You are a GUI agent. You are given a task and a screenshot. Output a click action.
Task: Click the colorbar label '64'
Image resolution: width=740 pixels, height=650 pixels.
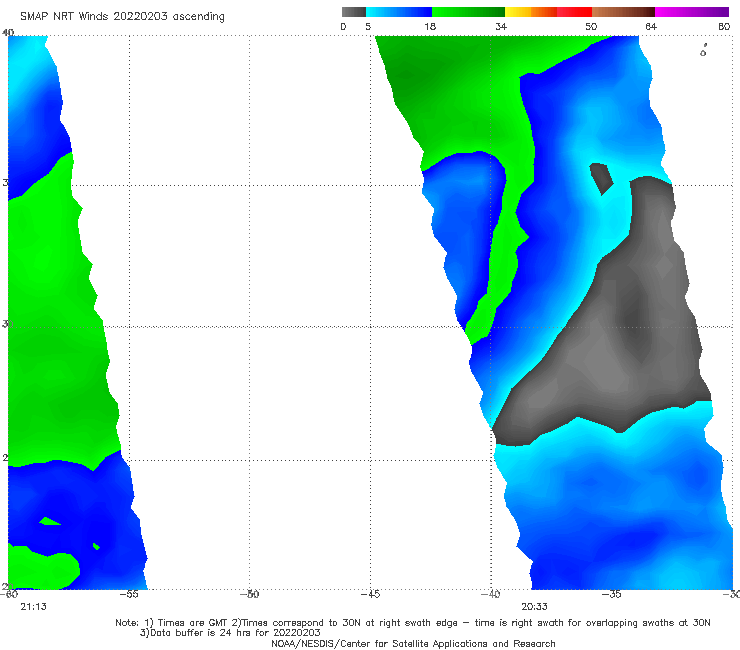[651, 26]
